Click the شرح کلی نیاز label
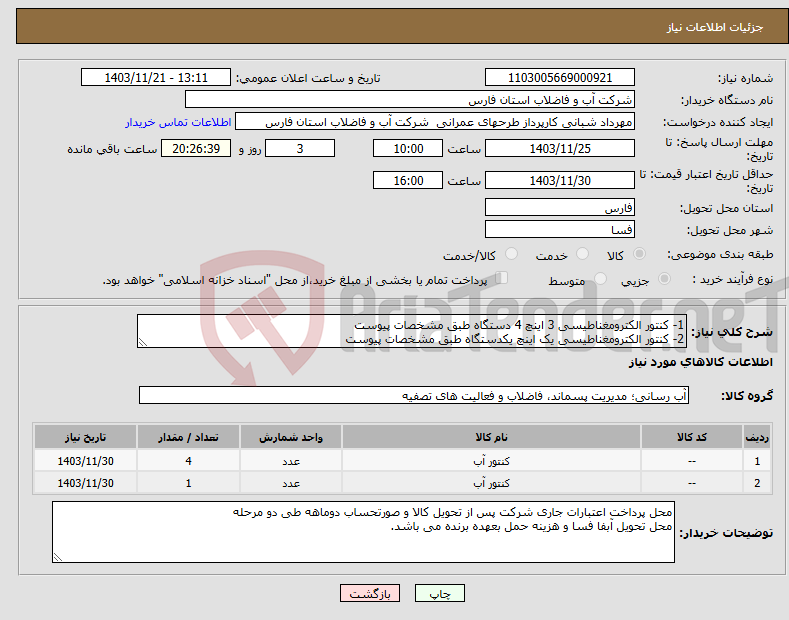 [x=732, y=332]
